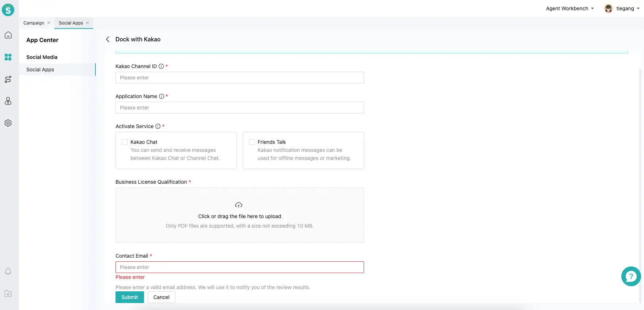Click the App Center heading
The image size is (644, 310).
(42, 40)
